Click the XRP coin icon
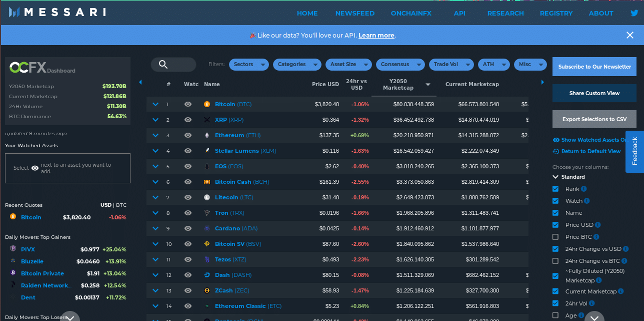The image size is (644, 321). click(x=207, y=120)
